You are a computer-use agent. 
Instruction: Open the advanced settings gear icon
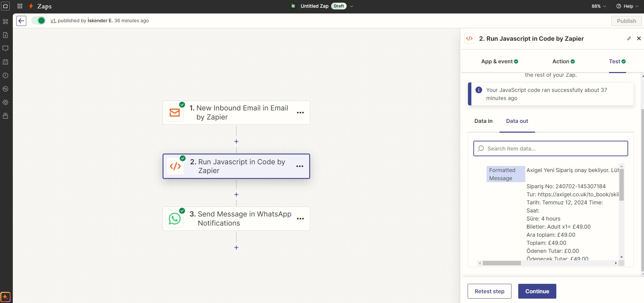[5, 102]
